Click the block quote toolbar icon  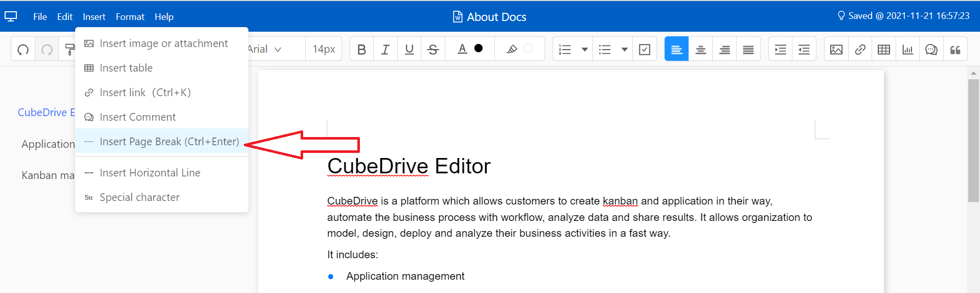pos(955,50)
